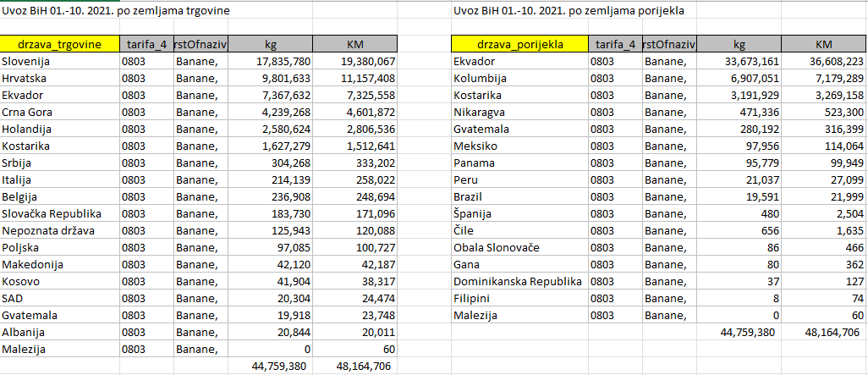Click the title 'Uvoz BiH 01.-10. 2021. po zemljama porijekla'
The height and width of the screenshot is (375, 868).
(568, 10)
